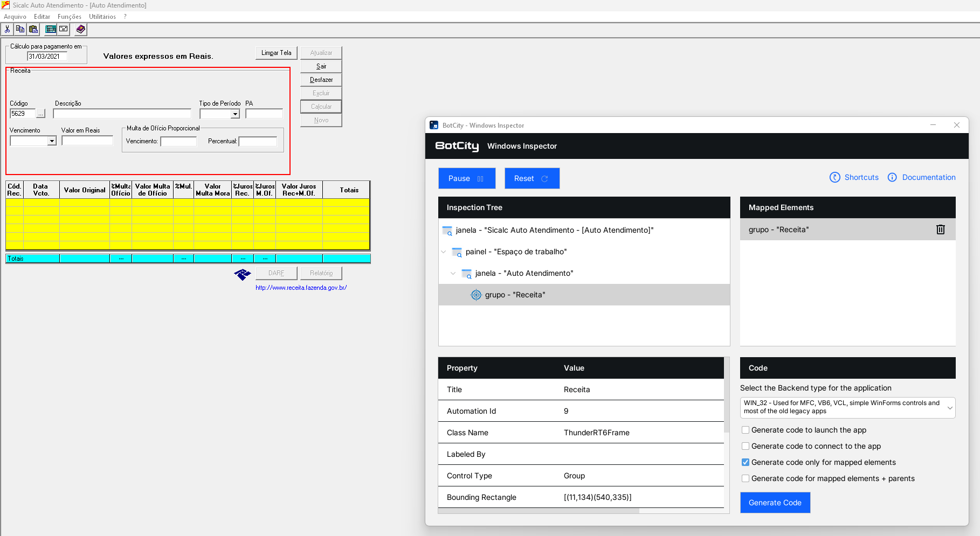Image resolution: width=980 pixels, height=536 pixels.
Task: Click the Copy toolbar icon
Action: [20, 29]
